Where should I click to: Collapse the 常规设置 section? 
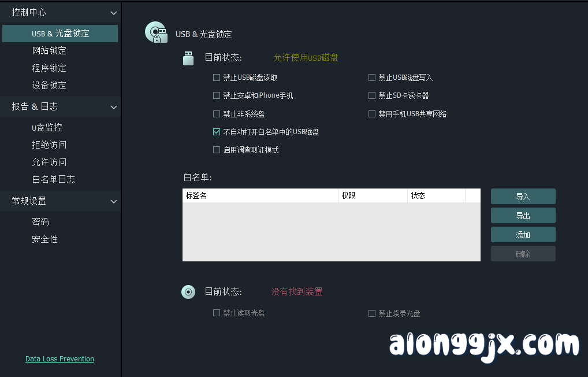[114, 201]
